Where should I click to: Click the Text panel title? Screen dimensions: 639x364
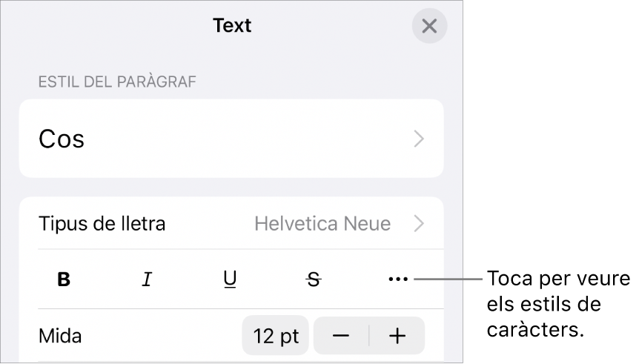click(232, 26)
